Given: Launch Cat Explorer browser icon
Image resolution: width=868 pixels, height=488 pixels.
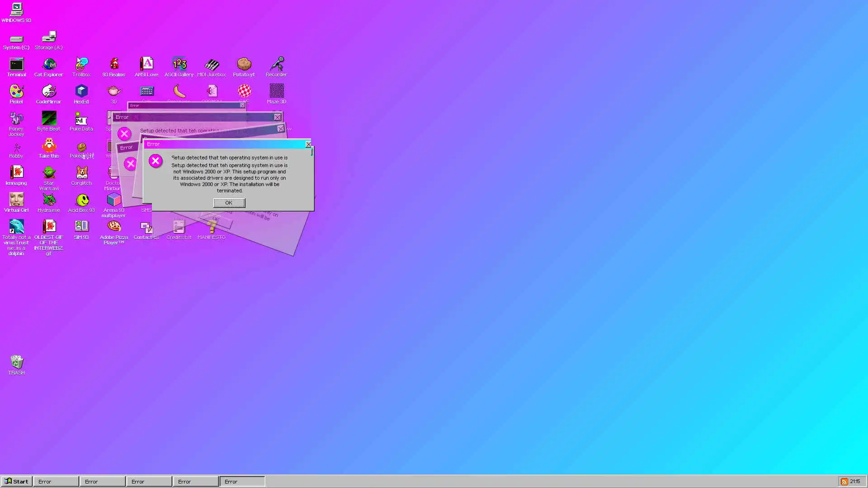Looking at the screenshot, I should point(49,65).
